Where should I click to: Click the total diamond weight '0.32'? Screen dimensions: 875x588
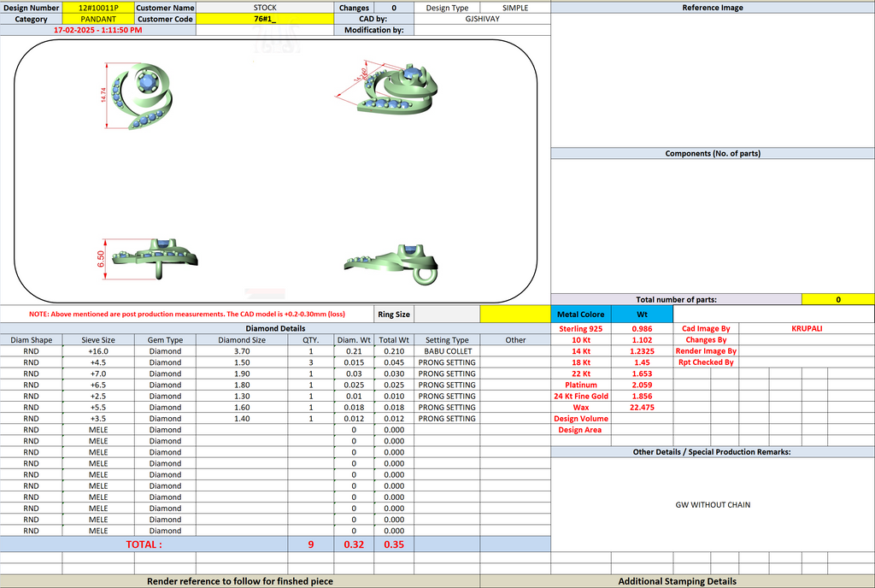[354, 544]
